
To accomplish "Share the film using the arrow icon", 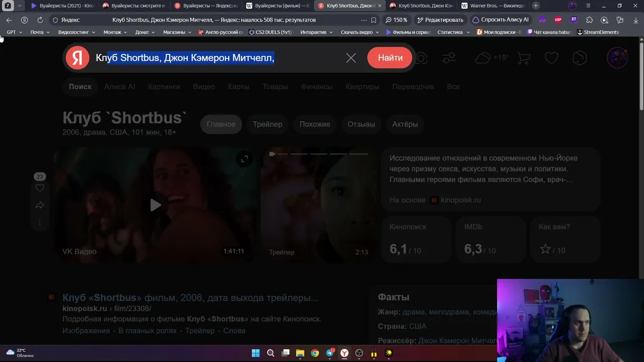I will (40, 205).
